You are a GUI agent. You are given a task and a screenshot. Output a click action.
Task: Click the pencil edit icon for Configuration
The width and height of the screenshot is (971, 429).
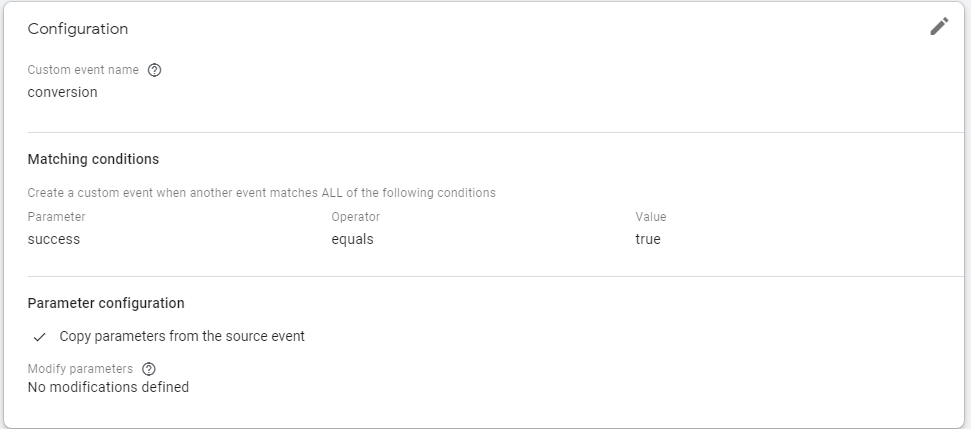[939, 27]
